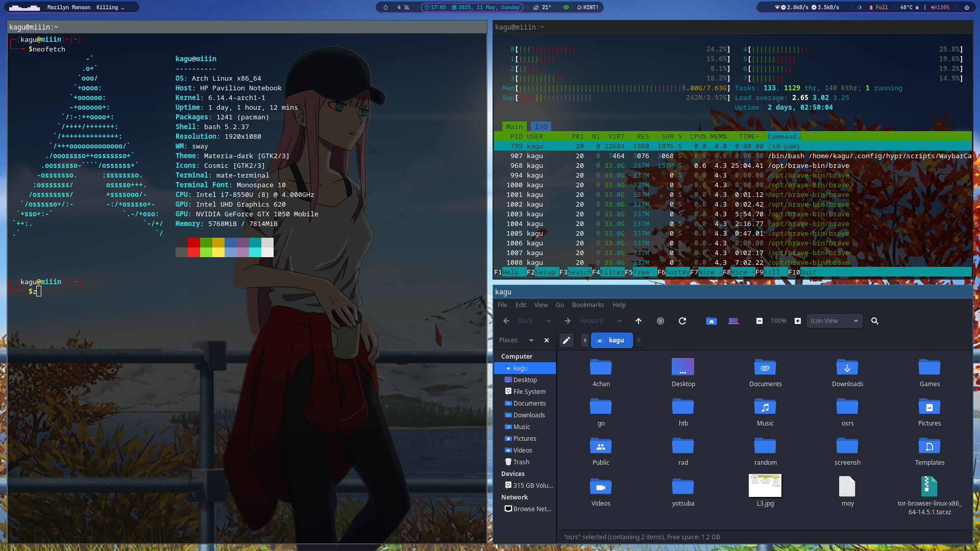Viewport: 980px width, 551px height.
Task: Reload the current folder view
Action: coord(682,321)
